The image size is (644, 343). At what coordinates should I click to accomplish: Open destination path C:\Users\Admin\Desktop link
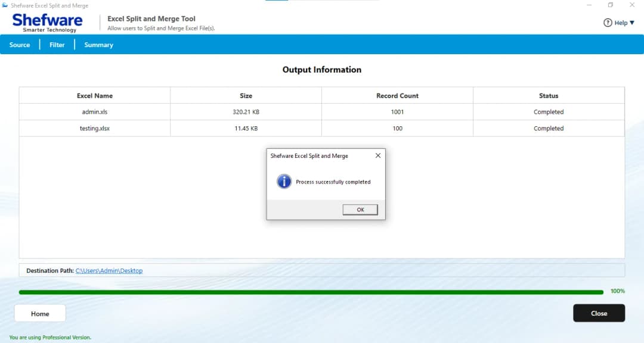(x=109, y=271)
